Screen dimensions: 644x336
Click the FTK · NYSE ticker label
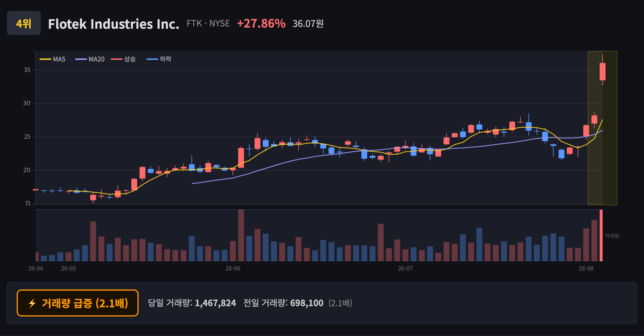pyautogui.click(x=208, y=24)
